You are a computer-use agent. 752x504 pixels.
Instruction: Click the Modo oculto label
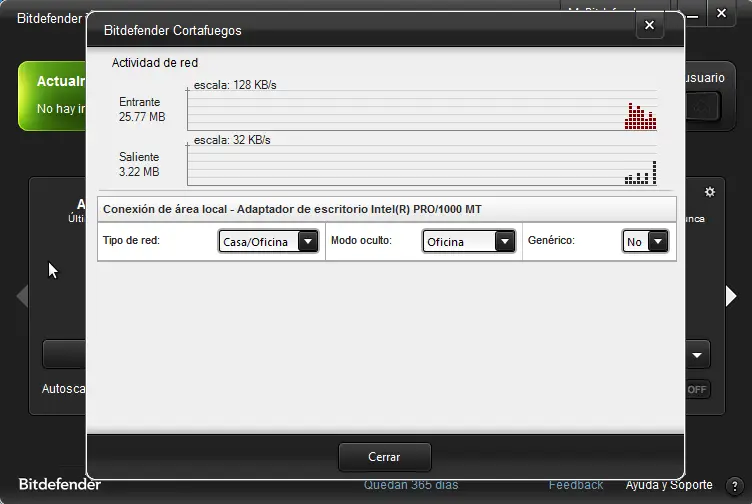click(x=362, y=240)
